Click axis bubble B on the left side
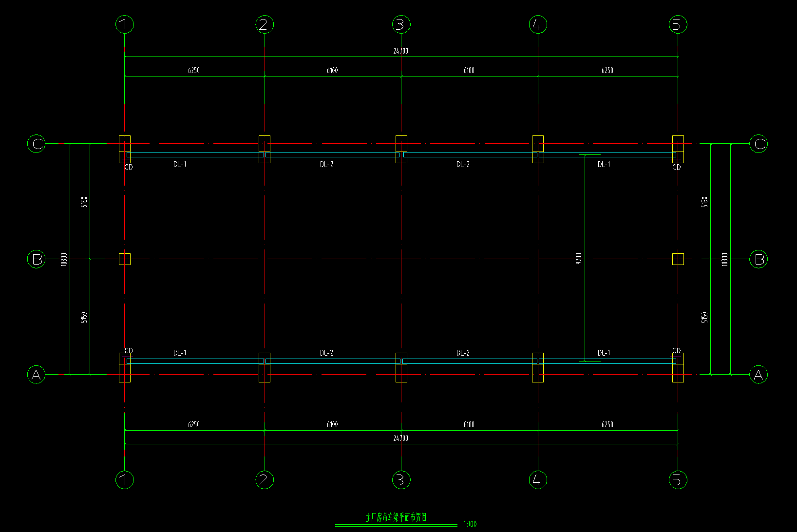The height and width of the screenshot is (532, 797). coord(37,259)
